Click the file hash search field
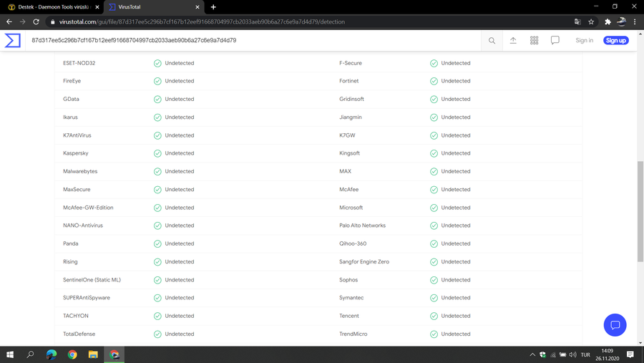The image size is (644, 363). click(253, 40)
